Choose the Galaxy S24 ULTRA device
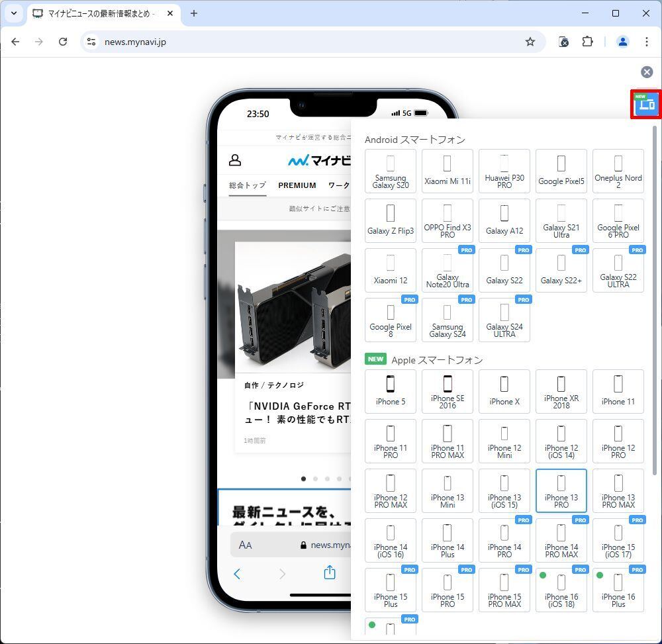 (x=504, y=320)
